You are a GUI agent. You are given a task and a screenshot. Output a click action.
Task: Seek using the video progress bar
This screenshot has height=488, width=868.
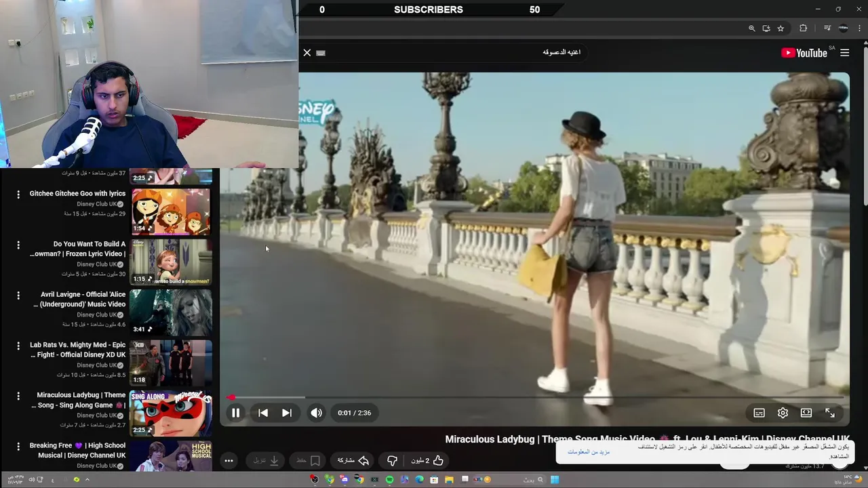[534, 397]
